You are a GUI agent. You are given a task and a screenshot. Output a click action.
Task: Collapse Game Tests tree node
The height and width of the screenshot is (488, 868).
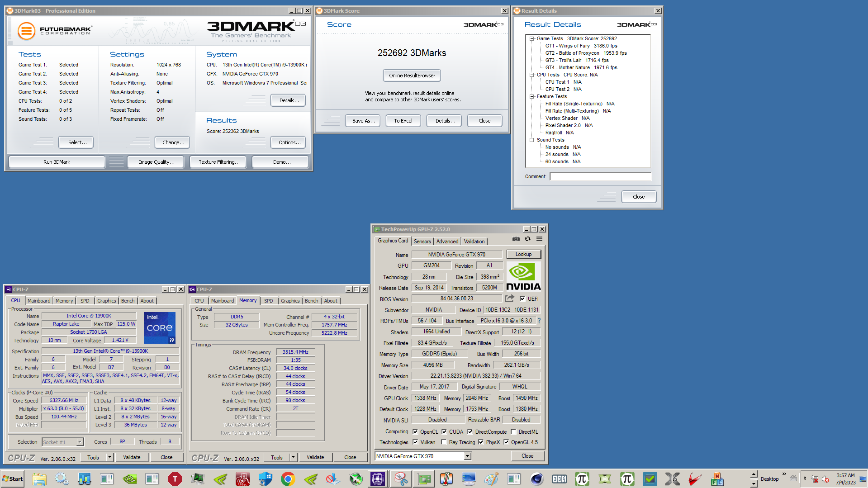532,38
